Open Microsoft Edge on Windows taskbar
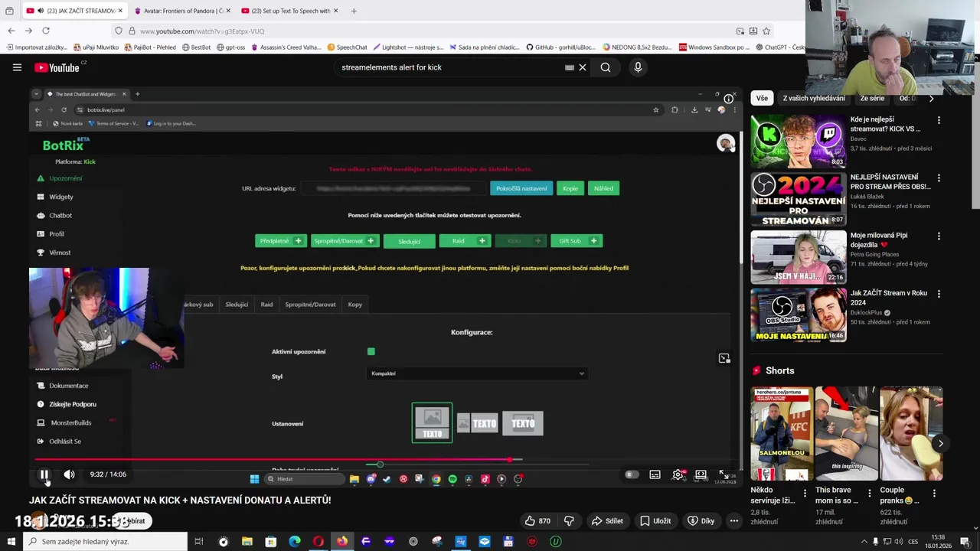The width and height of the screenshot is (980, 551). click(x=294, y=542)
